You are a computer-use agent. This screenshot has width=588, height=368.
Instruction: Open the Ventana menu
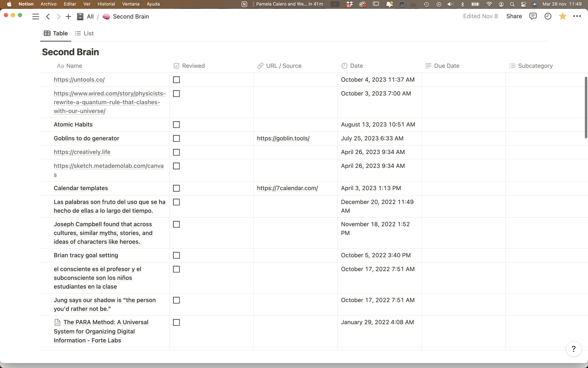(x=131, y=4)
